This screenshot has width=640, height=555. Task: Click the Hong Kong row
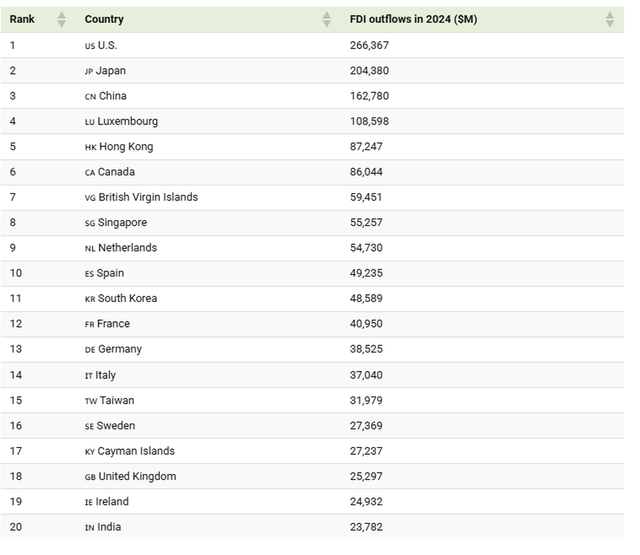coord(312,147)
